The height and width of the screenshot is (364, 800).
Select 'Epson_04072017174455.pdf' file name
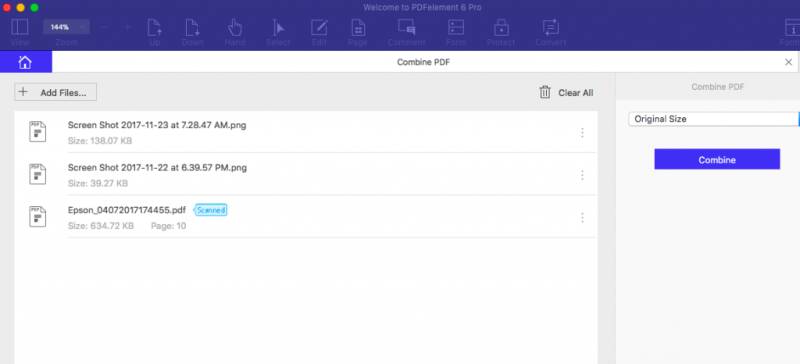tap(127, 210)
